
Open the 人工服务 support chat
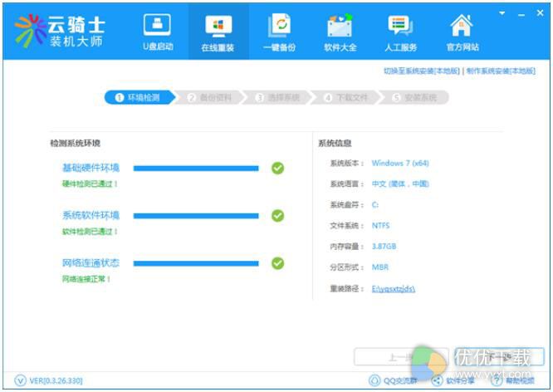point(401,32)
